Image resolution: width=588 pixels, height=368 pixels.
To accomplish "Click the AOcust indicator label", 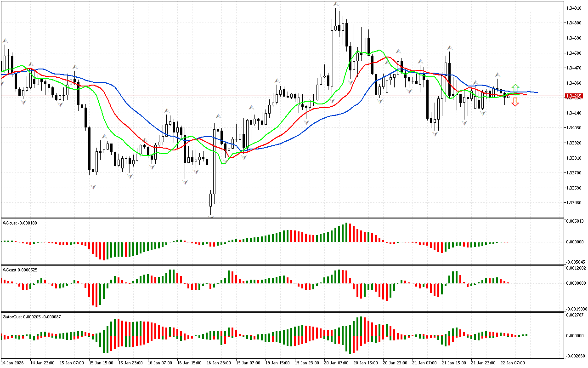I will tap(20, 223).
